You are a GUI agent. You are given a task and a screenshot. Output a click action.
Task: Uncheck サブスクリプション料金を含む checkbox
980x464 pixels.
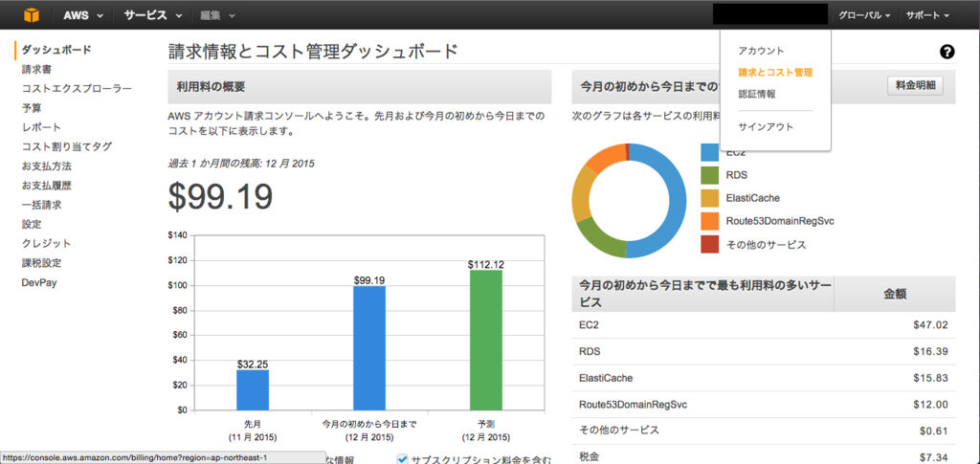(403, 459)
